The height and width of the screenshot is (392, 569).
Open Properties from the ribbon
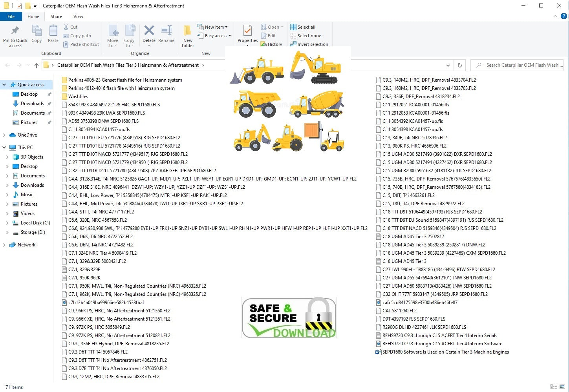click(x=247, y=31)
